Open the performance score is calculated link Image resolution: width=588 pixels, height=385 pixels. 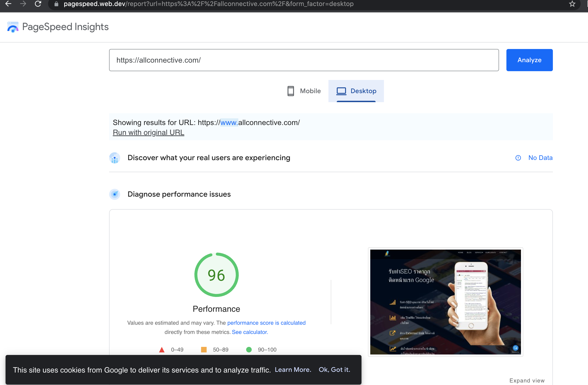pyautogui.click(x=266, y=323)
